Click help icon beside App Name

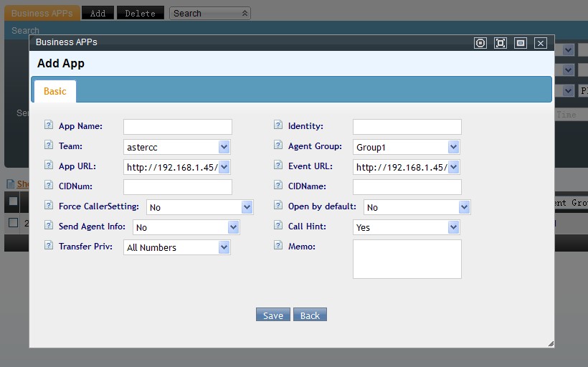49,125
